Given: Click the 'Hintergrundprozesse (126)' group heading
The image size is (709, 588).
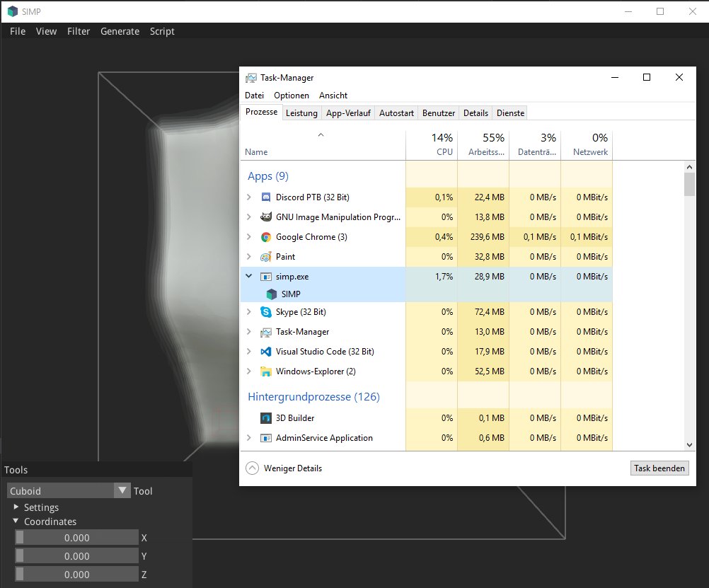Looking at the screenshot, I should pyautogui.click(x=313, y=397).
